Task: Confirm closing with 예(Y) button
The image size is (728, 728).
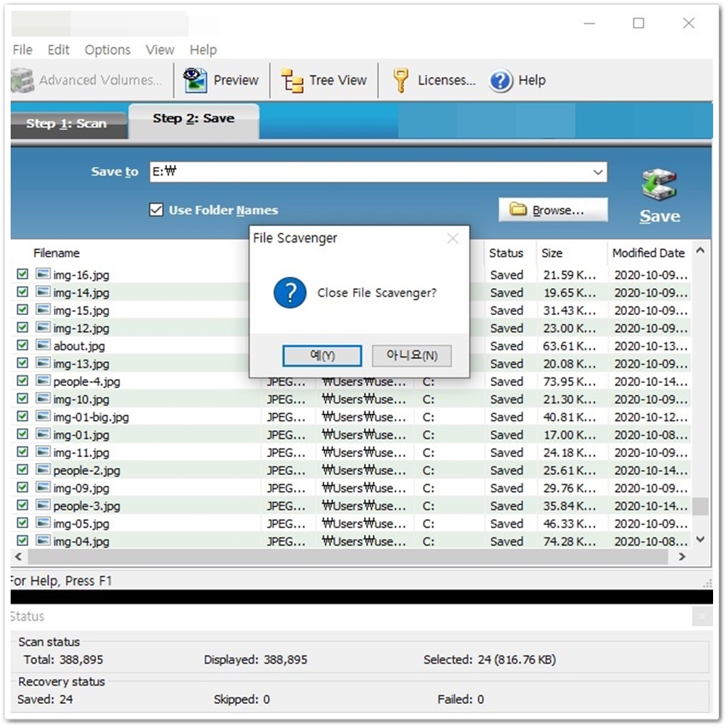Action: tap(322, 355)
